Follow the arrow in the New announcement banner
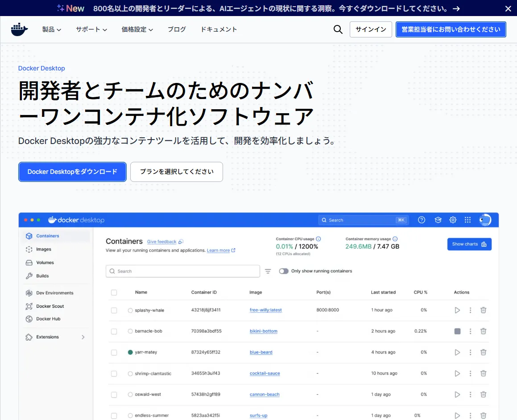 coord(456,8)
